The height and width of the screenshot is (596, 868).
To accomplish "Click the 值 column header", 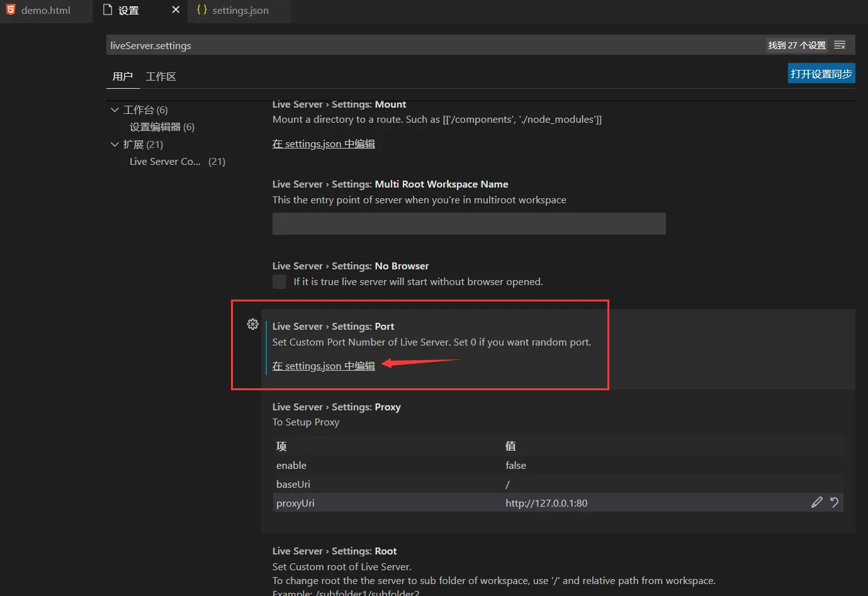I will [x=510, y=446].
